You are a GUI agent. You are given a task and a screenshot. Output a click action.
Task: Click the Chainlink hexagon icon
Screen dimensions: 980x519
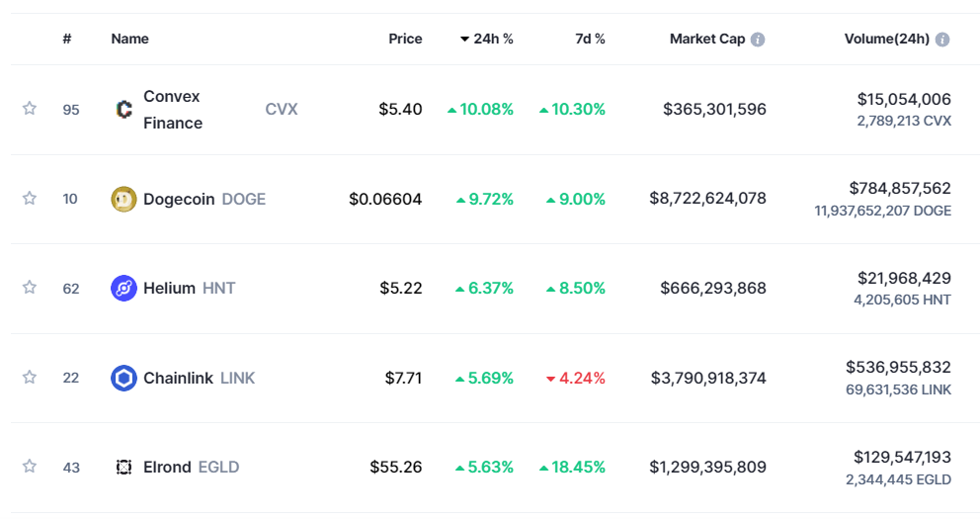tap(123, 378)
